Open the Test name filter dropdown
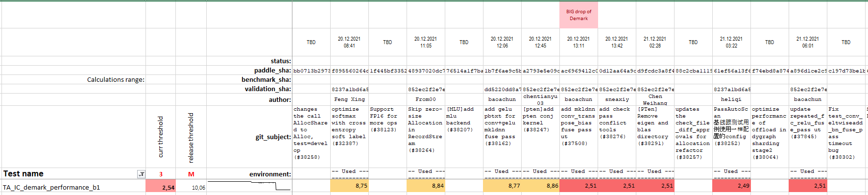This screenshot has width=868, height=195. [x=141, y=174]
